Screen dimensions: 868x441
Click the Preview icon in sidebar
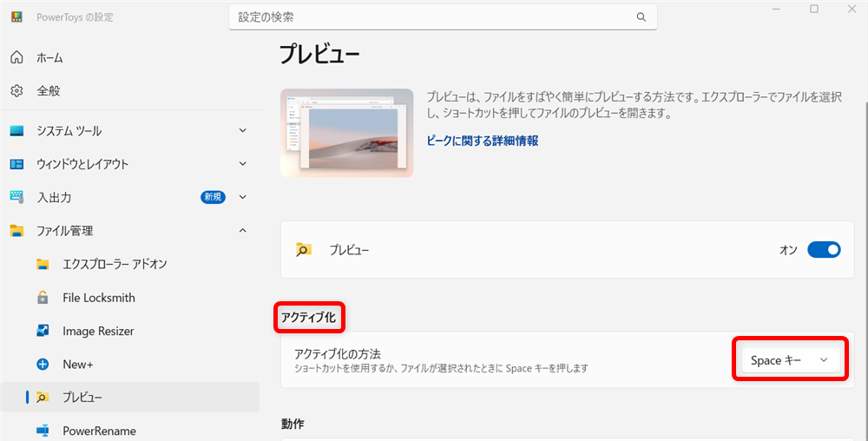pyautogui.click(x=43, y=398)
